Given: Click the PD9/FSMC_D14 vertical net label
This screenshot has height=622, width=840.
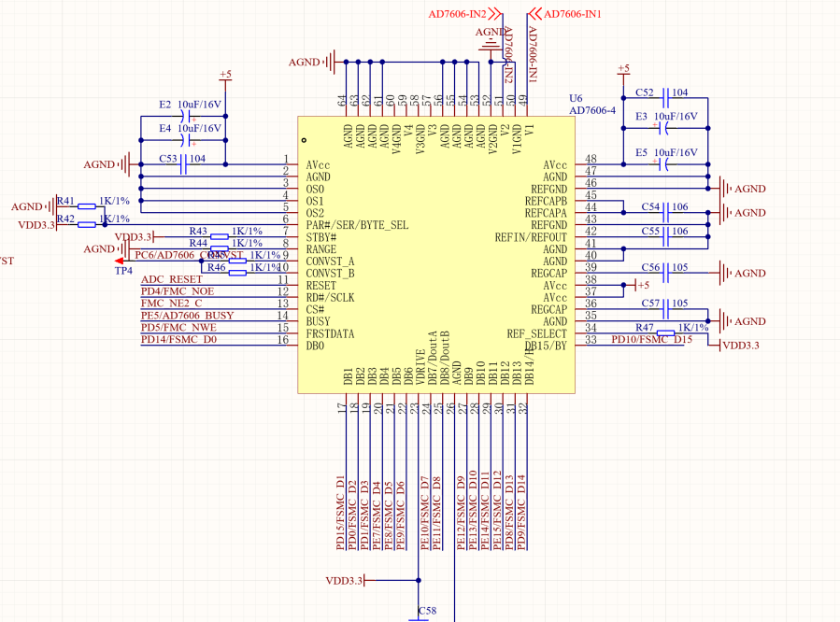Looking at the screenshot, I should pos(520,513).
